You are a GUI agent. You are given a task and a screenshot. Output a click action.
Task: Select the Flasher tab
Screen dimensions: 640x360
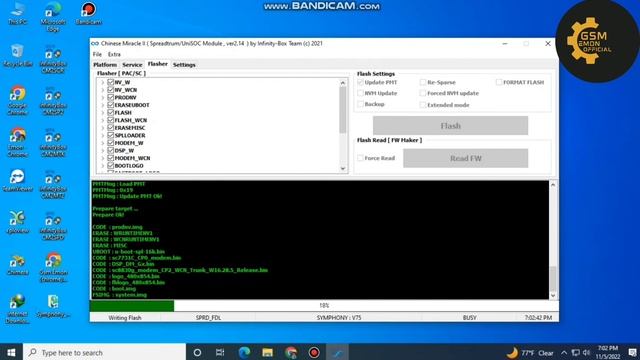click(158, 64)
